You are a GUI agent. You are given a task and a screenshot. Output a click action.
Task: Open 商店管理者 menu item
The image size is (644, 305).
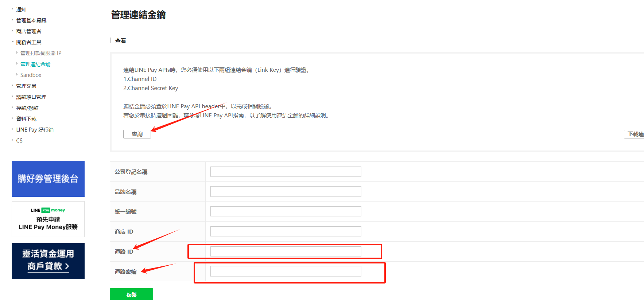(x=29, y=31)
